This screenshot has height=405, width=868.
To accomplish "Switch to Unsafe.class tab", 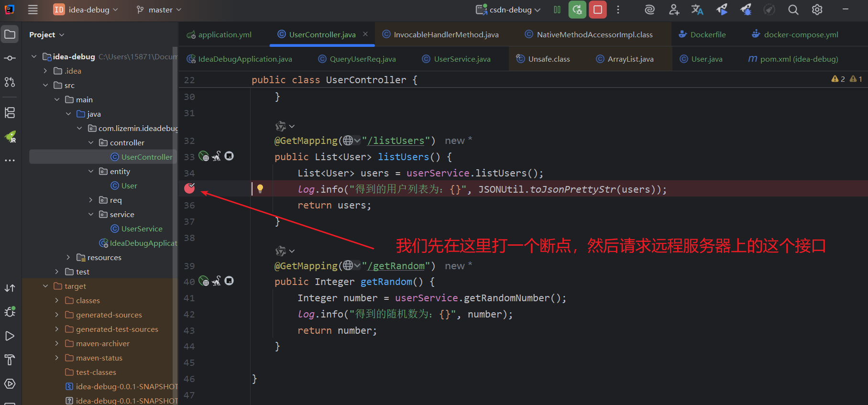I will click(543, 59).
